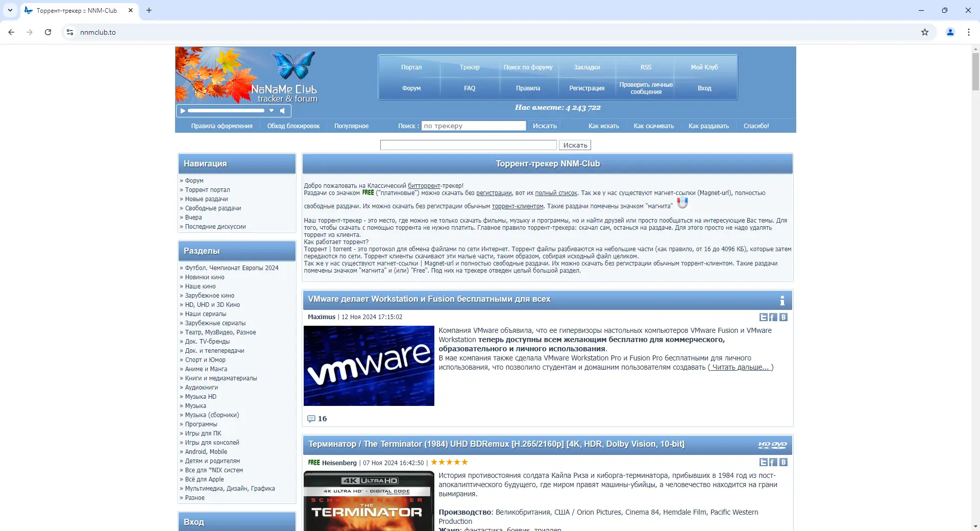Image resolution: width=980 pixels, height=531 pixels.
Task: Click the HD DVD icon on Terminator post
Action: (772, 445)
